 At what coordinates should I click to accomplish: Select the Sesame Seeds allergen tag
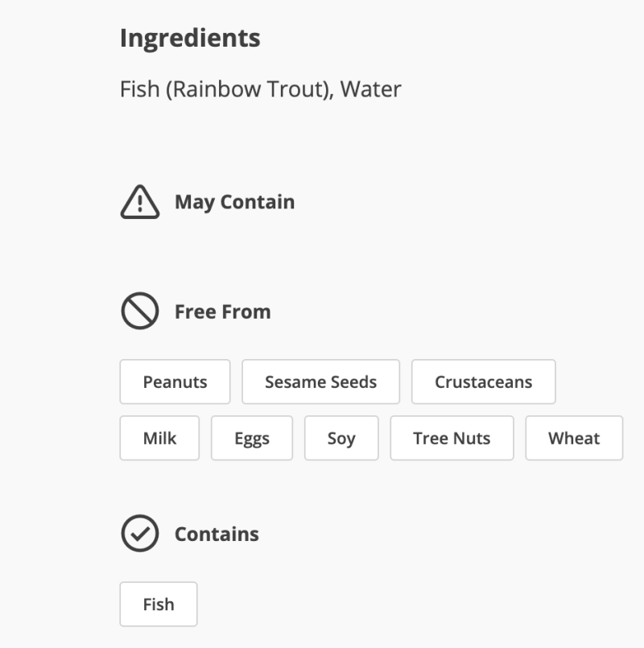[x=320, y=382]
